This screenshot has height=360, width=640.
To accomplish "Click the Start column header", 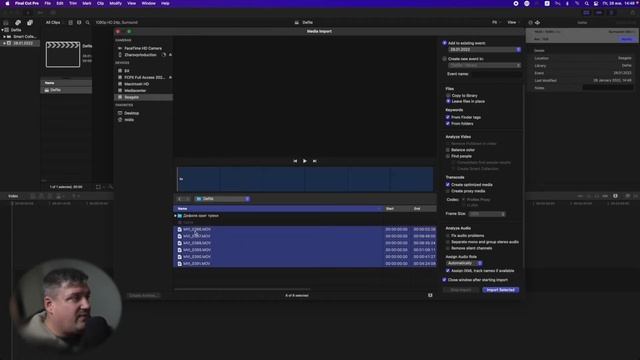I will pyautogui.click(x=397, y=209).
